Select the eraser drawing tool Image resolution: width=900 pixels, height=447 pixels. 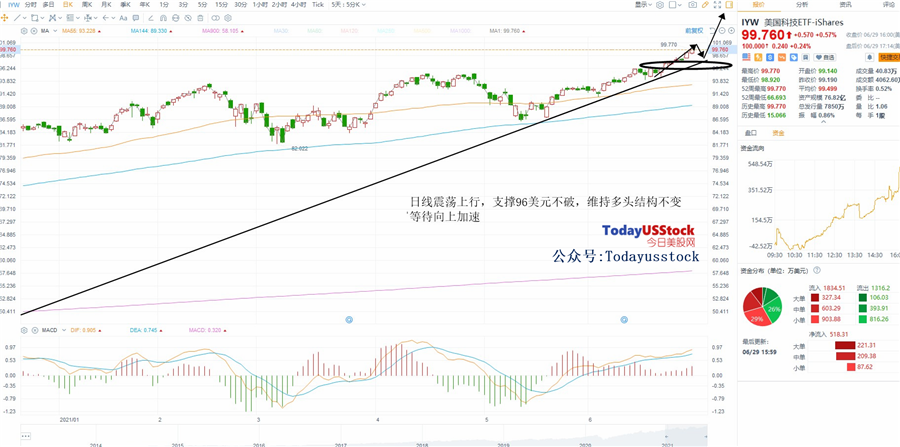point(151,18)
